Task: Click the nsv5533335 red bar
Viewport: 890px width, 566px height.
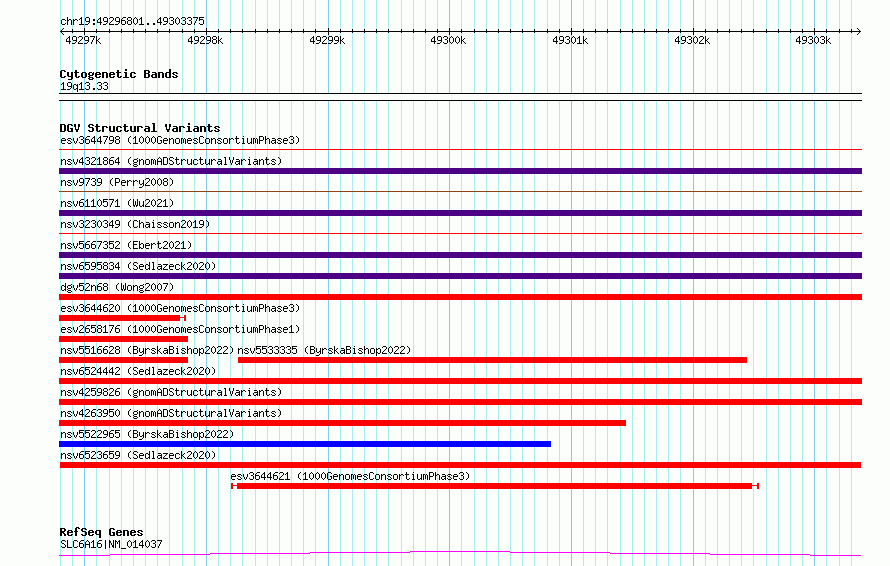Action: pyautogui.click(x=492, y=360)
